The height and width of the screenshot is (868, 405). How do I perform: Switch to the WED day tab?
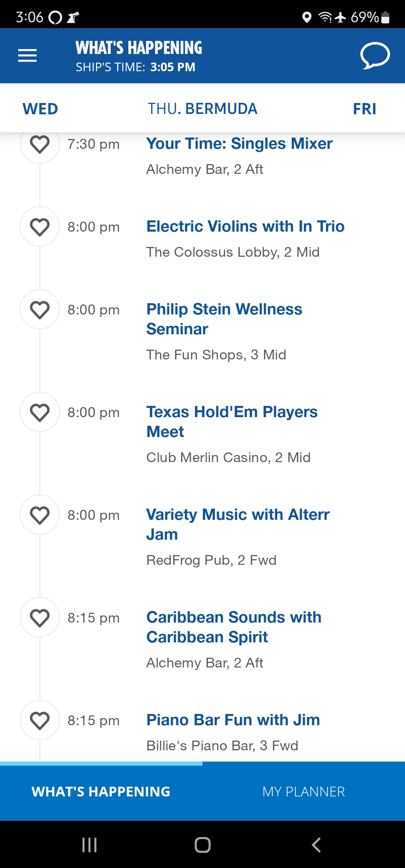(x=40, y=109)
